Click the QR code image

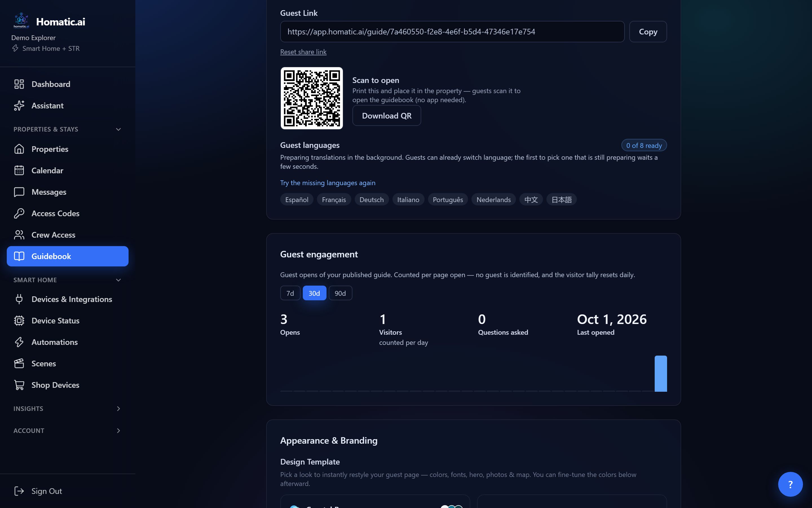click(x=312, y=98)
